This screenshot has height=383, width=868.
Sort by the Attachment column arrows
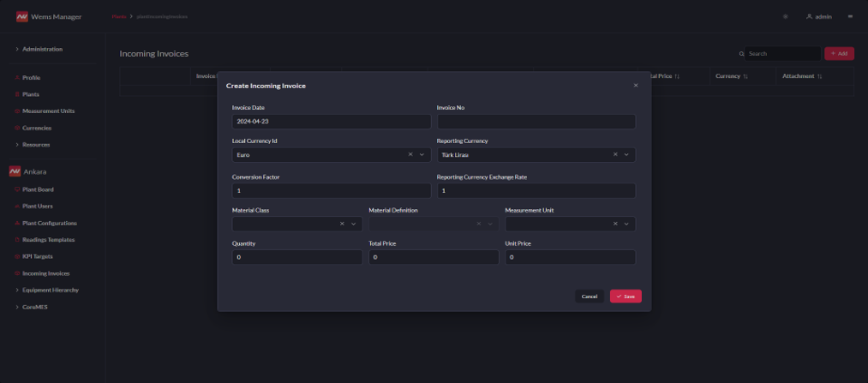(x=820, y=76)
